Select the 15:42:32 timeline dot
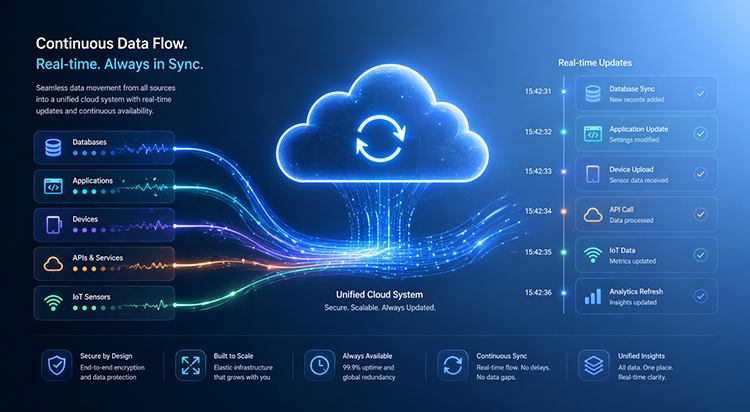 564,132
